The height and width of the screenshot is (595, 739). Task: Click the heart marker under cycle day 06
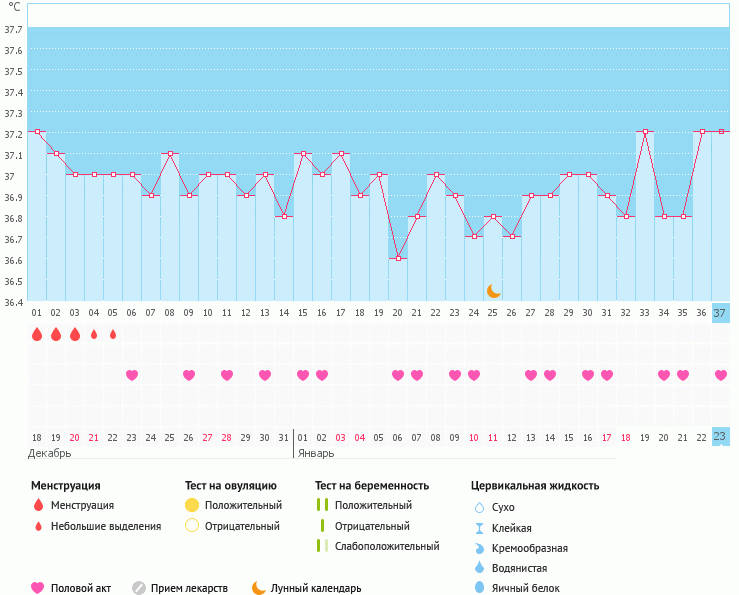132,375
